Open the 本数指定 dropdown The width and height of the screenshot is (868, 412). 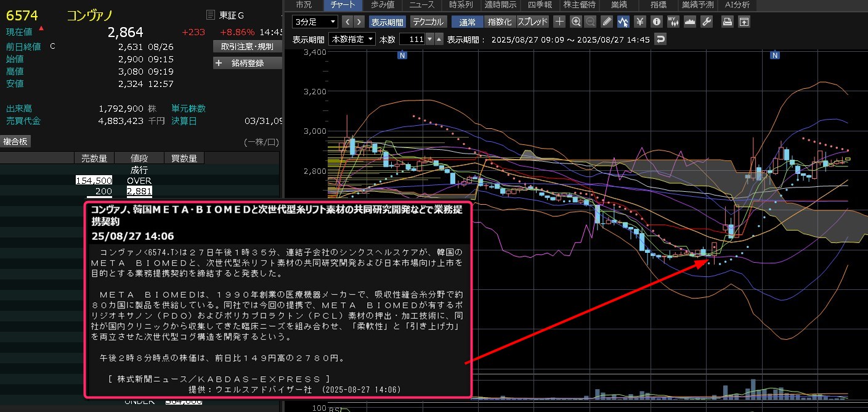point(352,39)
